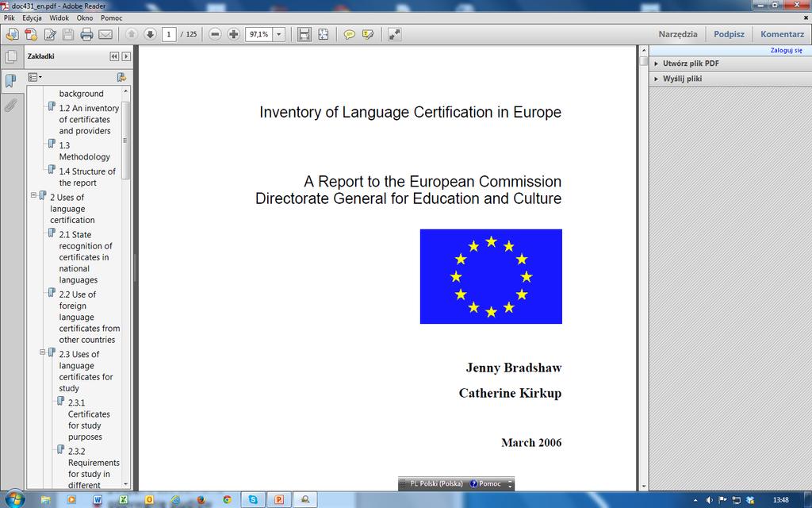Viewport: 812px width, 508px height.
Task: Open the attachments paperclip panel icon
Action: pos(10,106)
